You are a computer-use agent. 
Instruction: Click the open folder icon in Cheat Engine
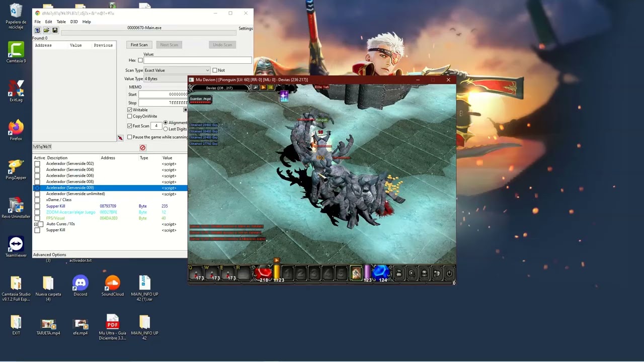46,30
